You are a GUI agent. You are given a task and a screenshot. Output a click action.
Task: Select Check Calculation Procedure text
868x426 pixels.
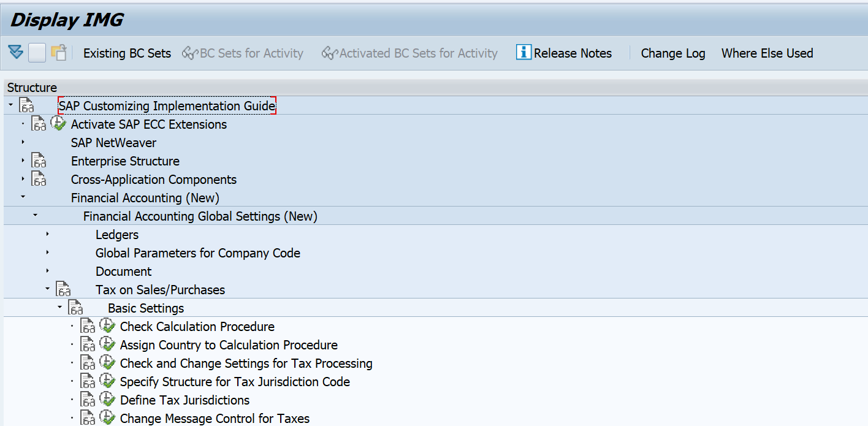click(197, 327)
